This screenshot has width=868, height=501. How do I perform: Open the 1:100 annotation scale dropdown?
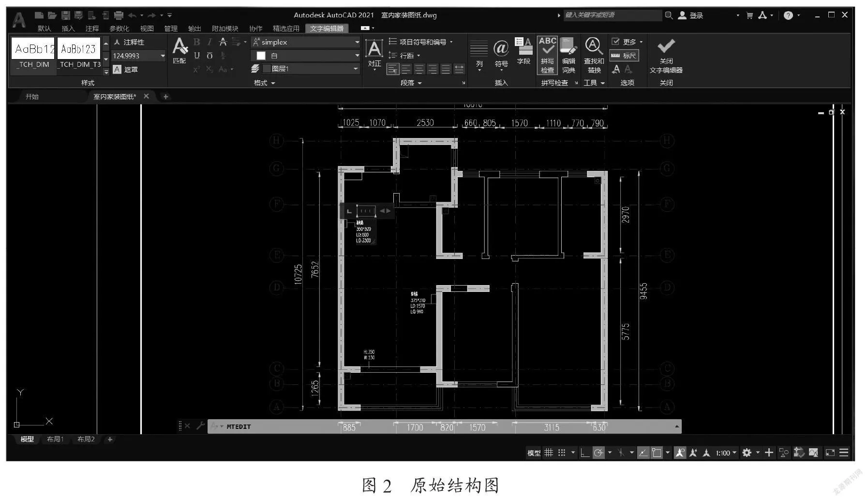pos(726,453)
